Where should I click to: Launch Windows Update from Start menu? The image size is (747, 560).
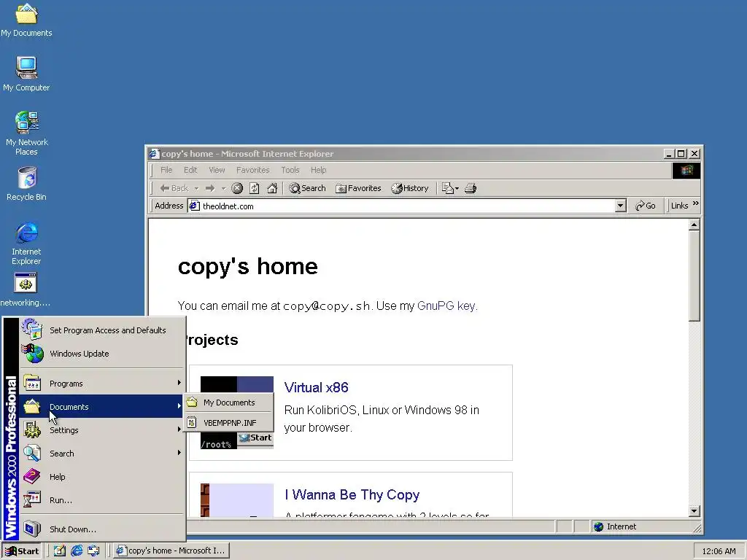pyautogui.click(x=101, y=354)
